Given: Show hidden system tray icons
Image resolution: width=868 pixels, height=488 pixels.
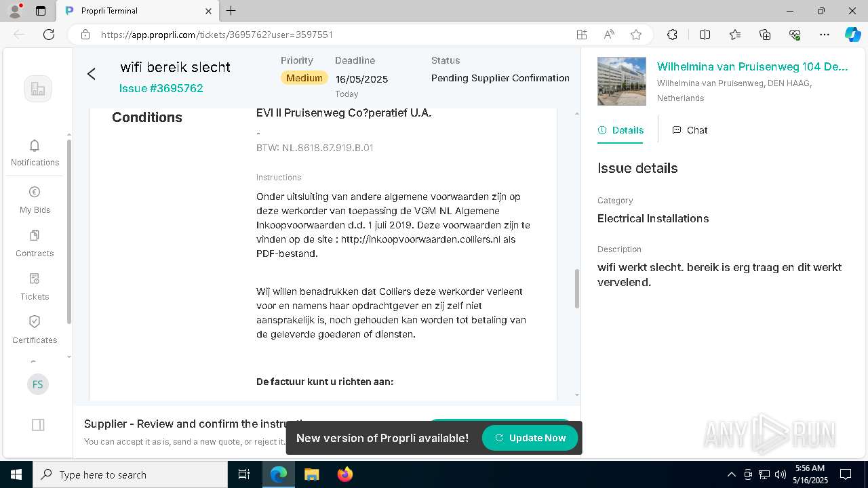Looking at the screenshot, I should (x=731, y=474).
